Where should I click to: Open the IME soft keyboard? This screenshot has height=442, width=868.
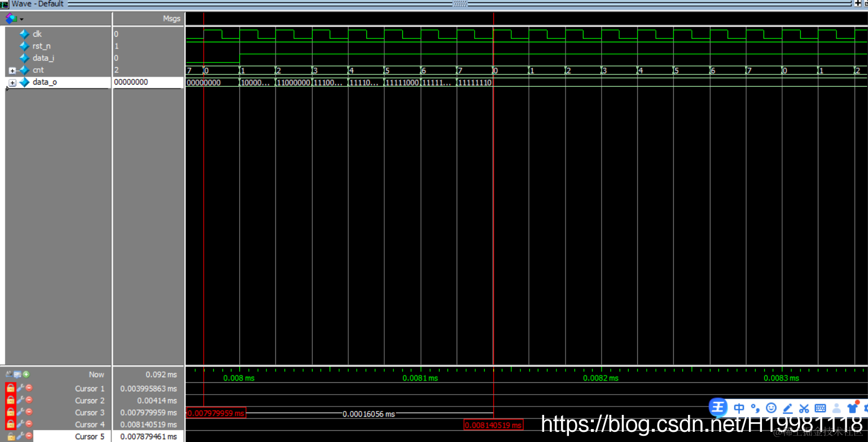(821, 408)
